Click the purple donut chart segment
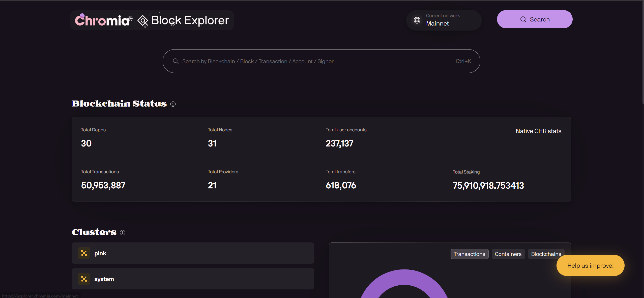Image resolution: width=644 pixels, height=298 pixels. click(404, 277)
